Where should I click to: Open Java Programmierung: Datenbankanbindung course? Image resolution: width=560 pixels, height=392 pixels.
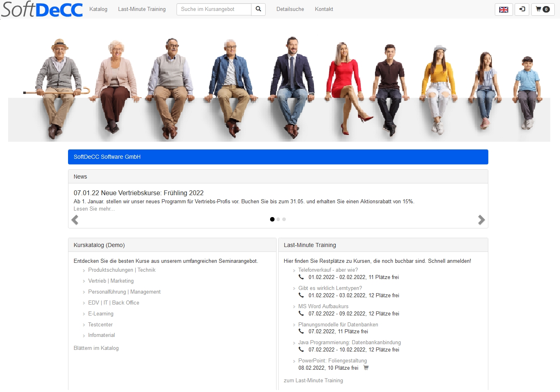[x=349, y=343]
